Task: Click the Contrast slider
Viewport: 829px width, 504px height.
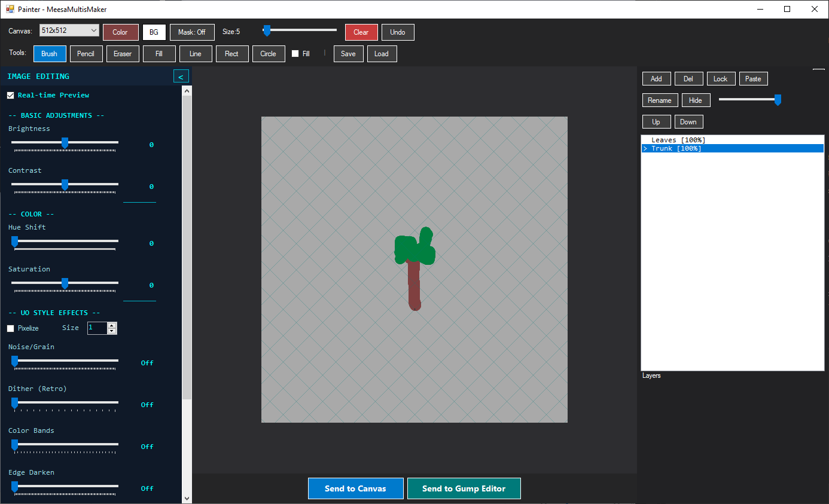Action: point(65,185)
